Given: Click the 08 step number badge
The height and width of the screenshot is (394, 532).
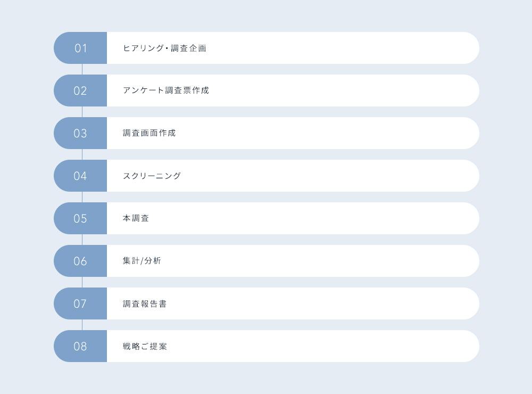Looking at the screenshot, I should point(80,346).
